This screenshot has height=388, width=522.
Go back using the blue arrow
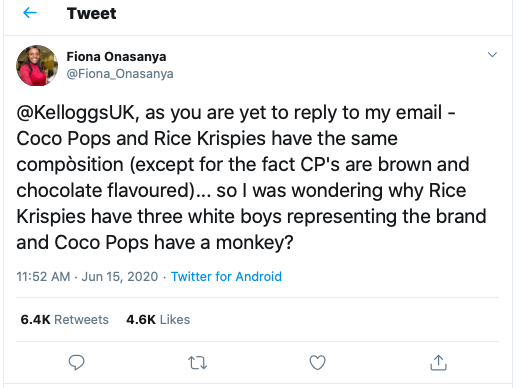tap(30, 13)
